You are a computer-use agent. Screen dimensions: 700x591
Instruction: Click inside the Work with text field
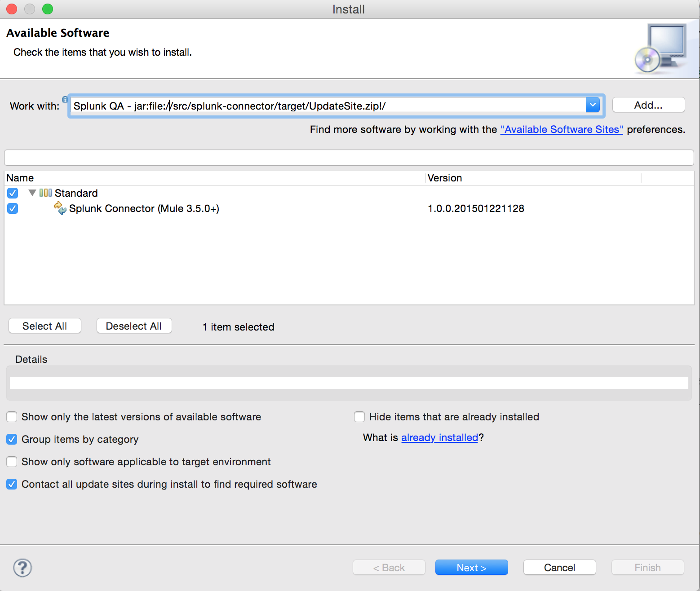(x=328, y=106)
